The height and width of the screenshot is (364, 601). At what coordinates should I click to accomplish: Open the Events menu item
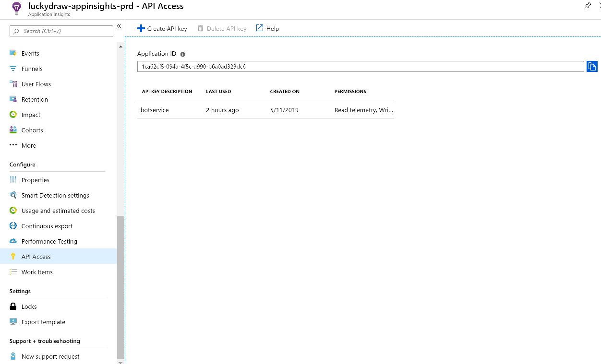click(x=30, y=53)
